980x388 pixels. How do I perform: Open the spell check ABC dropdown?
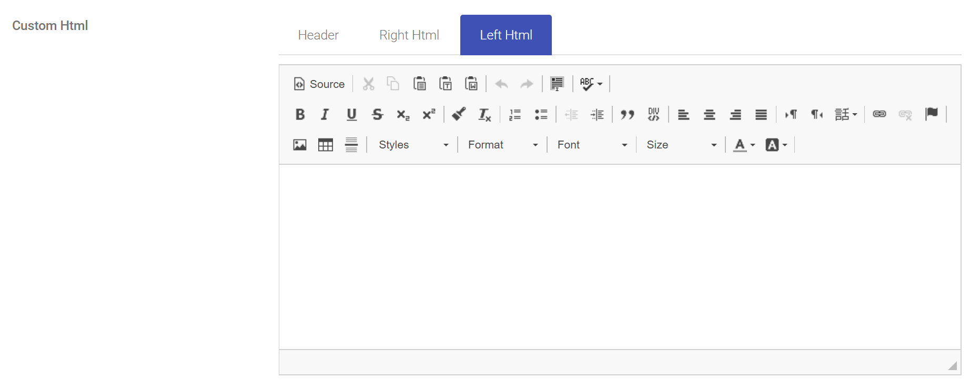[591, 84]
